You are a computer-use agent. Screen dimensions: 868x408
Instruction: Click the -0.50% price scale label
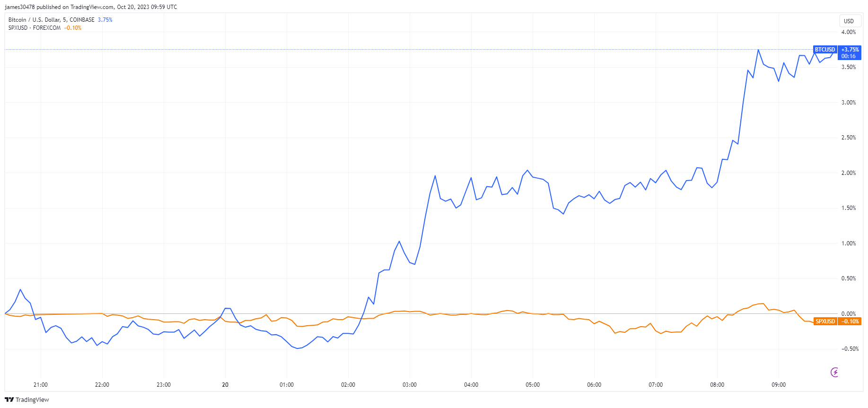(x=850, y=349)
